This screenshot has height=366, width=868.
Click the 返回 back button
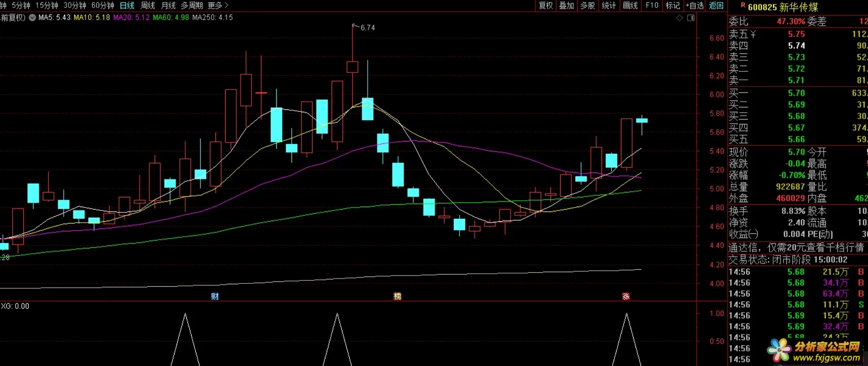pyautogui.click(x=716, y=5)
